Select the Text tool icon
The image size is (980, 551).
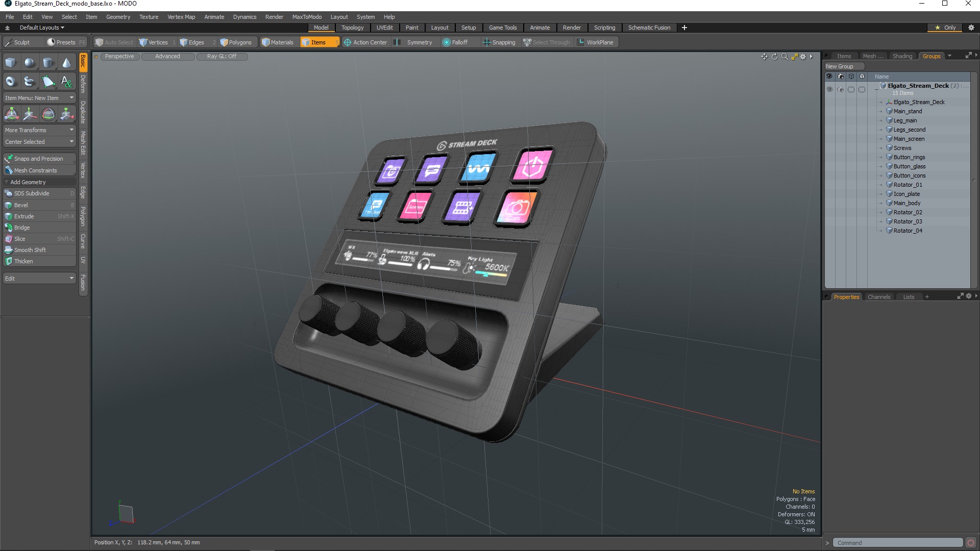click(66, 81)
